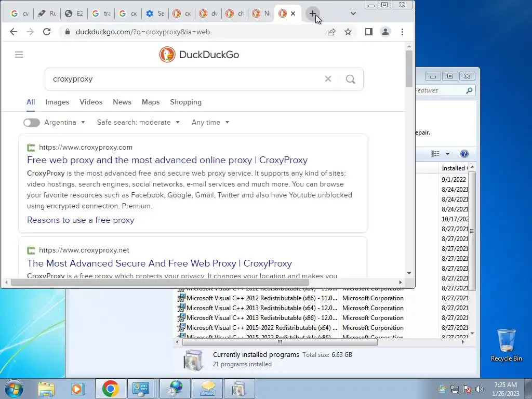This screenshot has height=399, width=532.
Task: Click the https://www.croxyproxy.net URL
Action: point(84,250)
